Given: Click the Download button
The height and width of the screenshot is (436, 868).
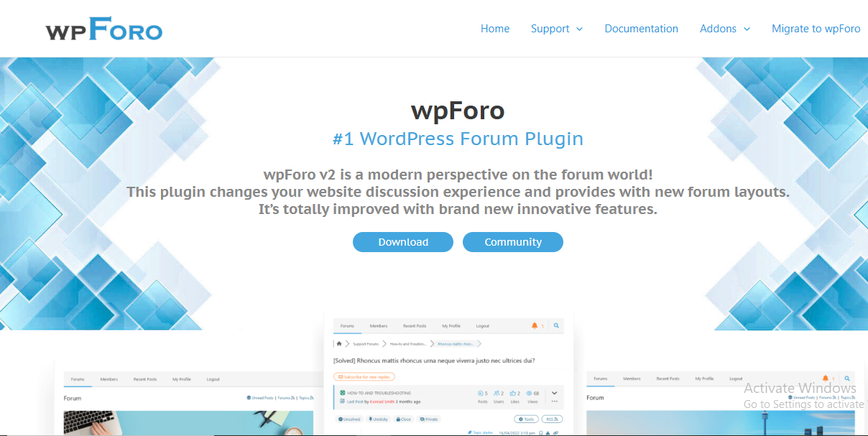Looking at the screenshot, I should (403, 242).
